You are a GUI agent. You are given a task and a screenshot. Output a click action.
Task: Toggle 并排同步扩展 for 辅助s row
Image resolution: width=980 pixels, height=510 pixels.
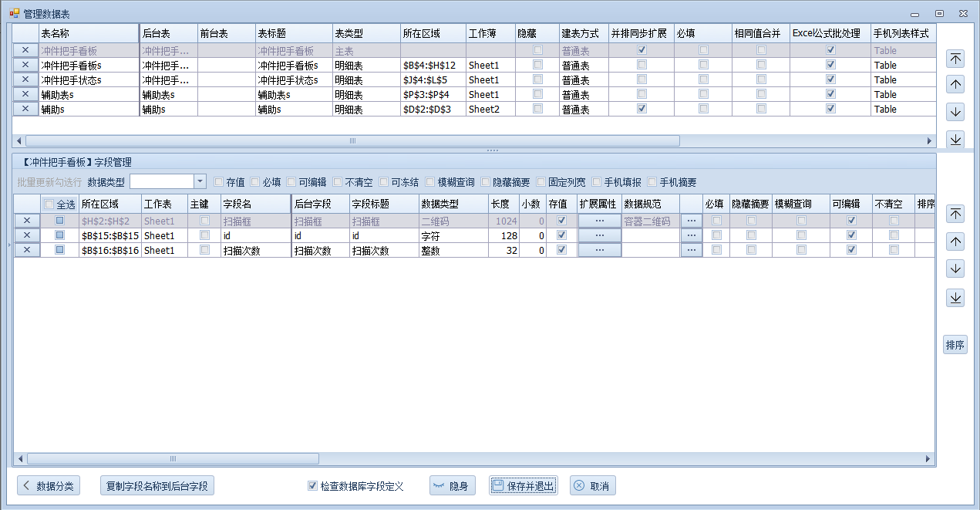[x=642, y=110]
